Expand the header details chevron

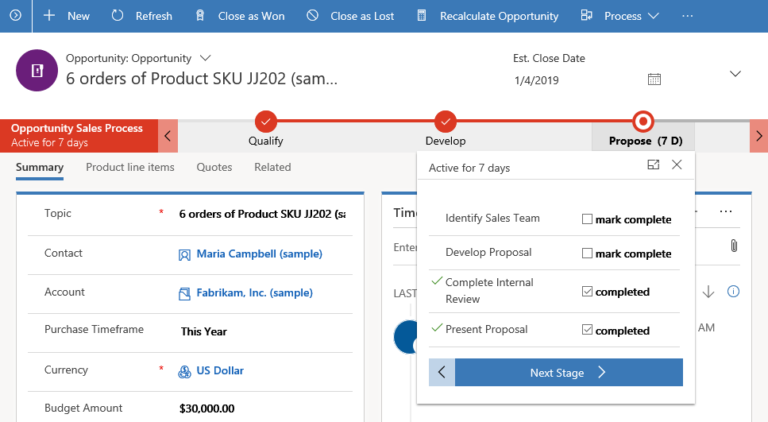736,74
